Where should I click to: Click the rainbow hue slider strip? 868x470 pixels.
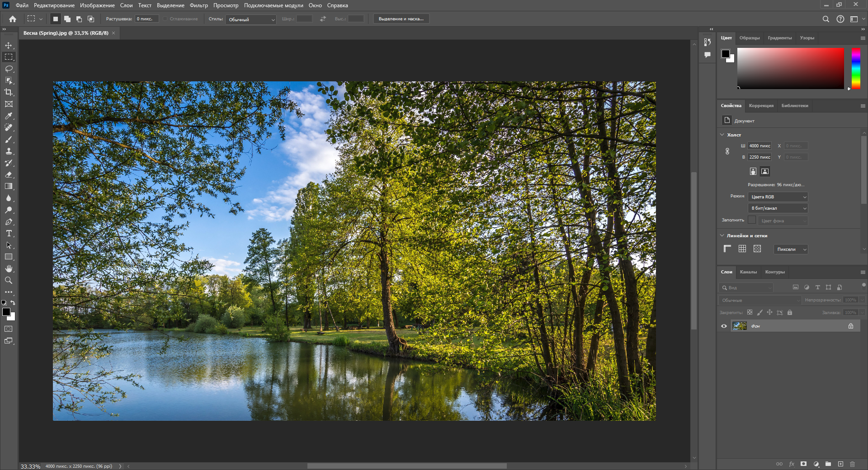click(856, 68)
